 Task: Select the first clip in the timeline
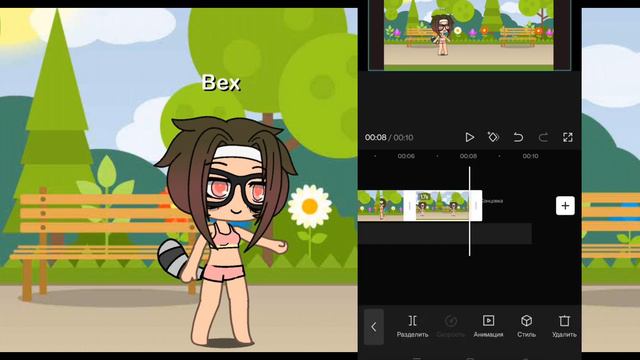[x=380, y=206]
